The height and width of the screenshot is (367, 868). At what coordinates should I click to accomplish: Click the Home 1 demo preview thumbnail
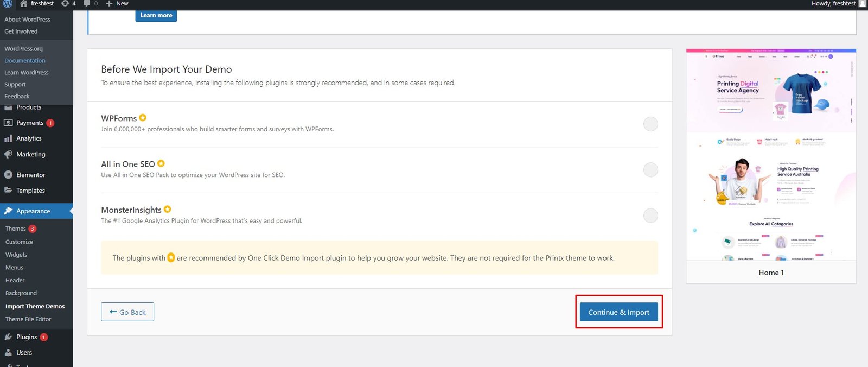pyautogui.click(x=771, y=155)
